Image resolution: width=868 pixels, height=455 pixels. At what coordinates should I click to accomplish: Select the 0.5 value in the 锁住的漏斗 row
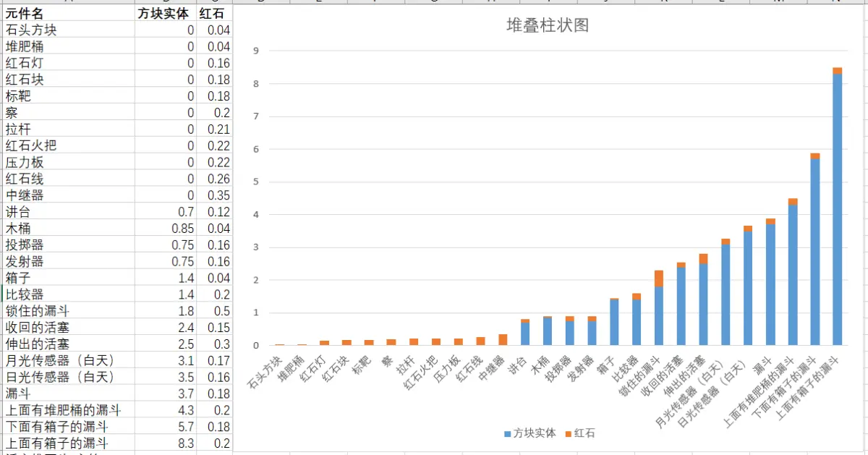pos(214,311)
